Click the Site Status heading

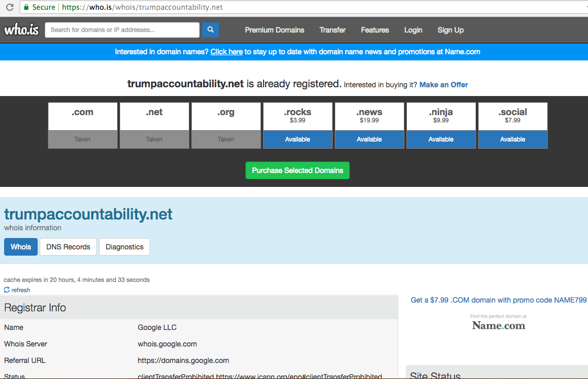tap(435, 375)
